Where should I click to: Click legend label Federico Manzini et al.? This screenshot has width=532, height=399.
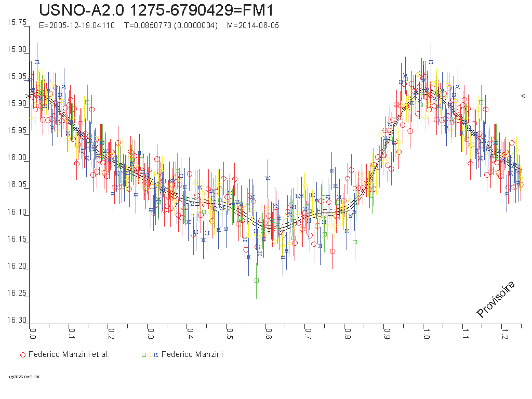pyautogui.click(x=69, y=354)
